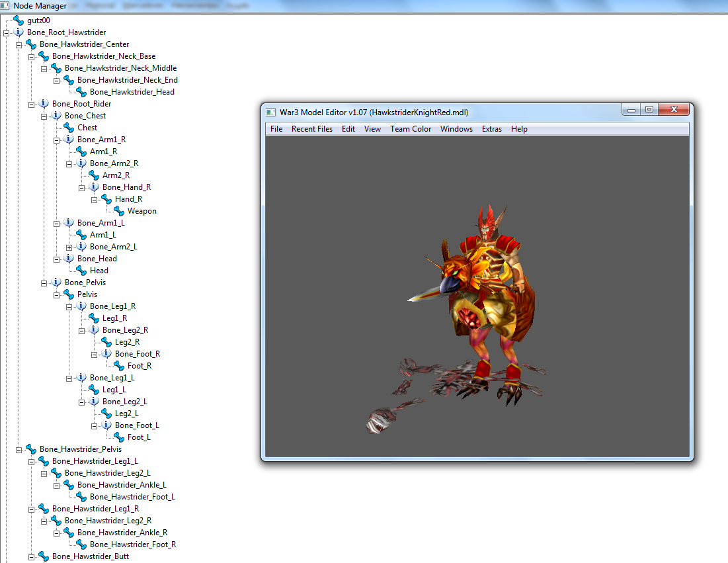Click the helper icon of Bone_Root_Rider
Viewport: 728px width, 563px height.
(x=44, y=104)
